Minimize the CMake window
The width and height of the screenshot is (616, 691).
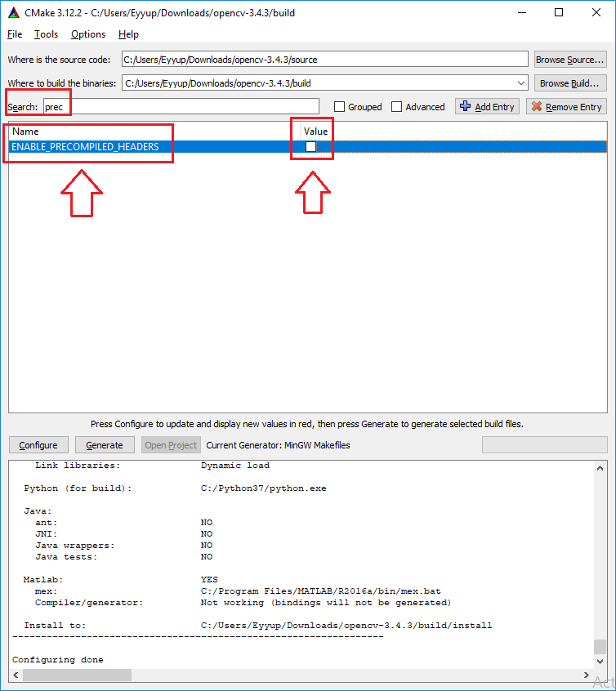click(x=522, y=13)
